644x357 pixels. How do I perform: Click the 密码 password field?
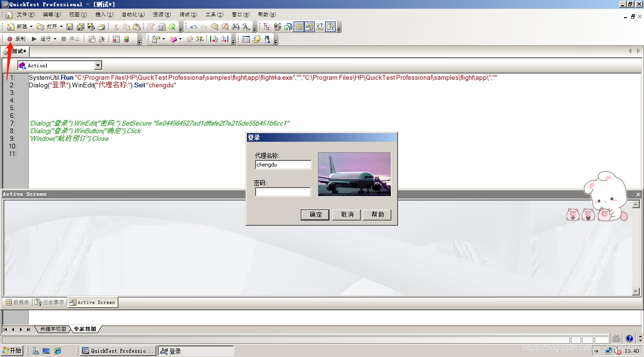(x=283, y=192)
